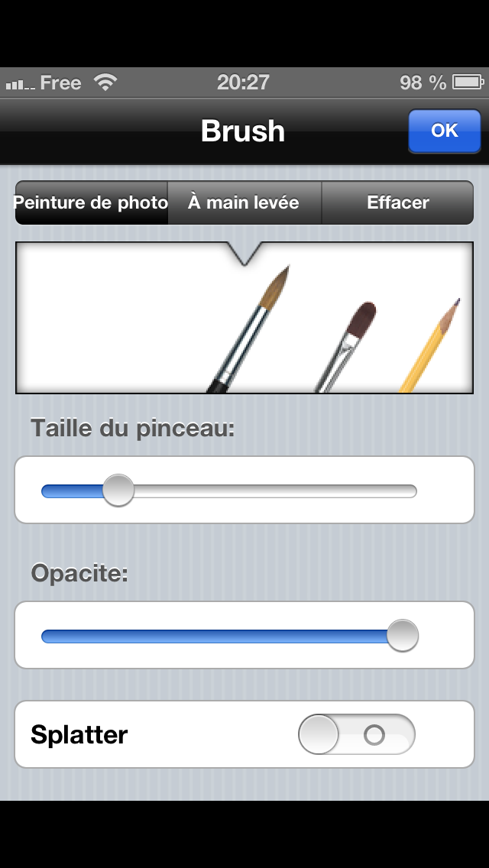The image size is (489, 868).
Task: Switch to the À main levée tab
Action: [x=244, y=202]
